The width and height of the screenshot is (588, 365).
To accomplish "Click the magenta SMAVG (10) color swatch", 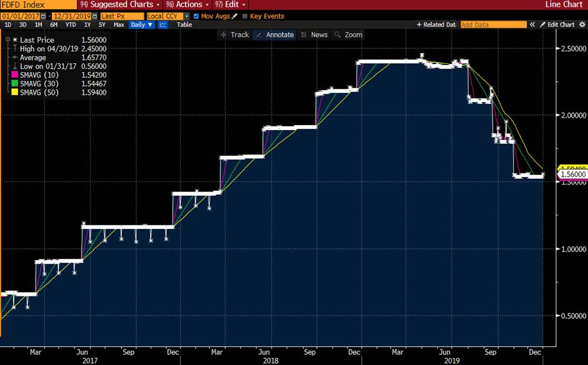I will [14, 75].
